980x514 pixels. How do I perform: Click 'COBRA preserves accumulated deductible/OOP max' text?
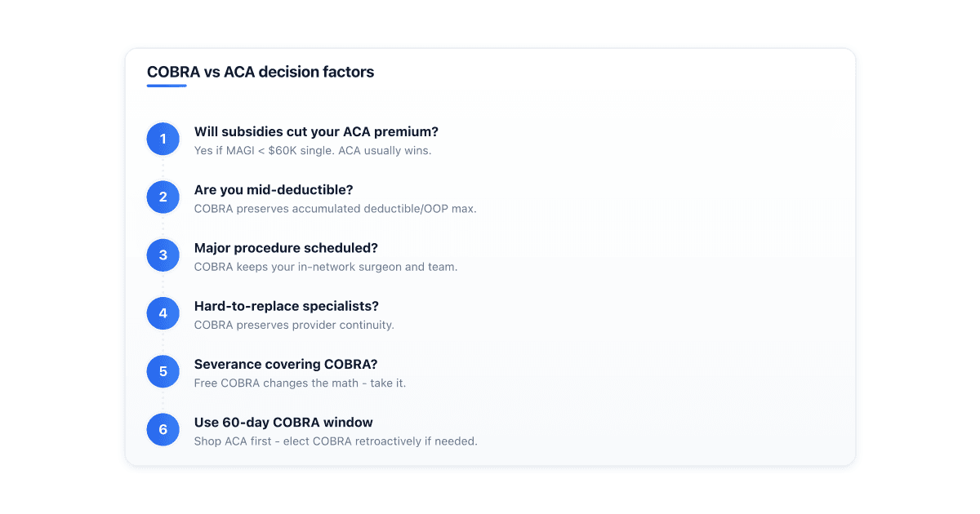tap(335, 209)
